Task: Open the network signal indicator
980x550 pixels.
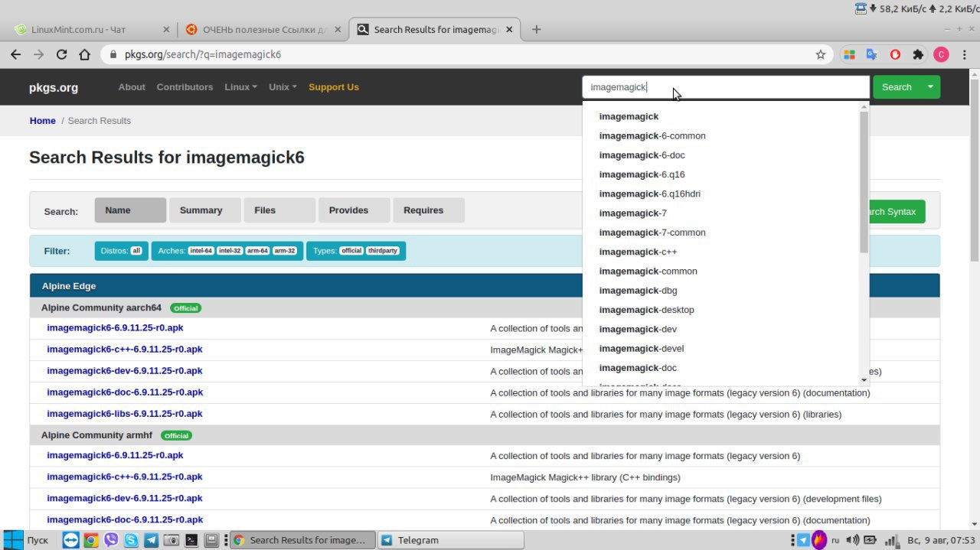Action: tap(891, 540)
